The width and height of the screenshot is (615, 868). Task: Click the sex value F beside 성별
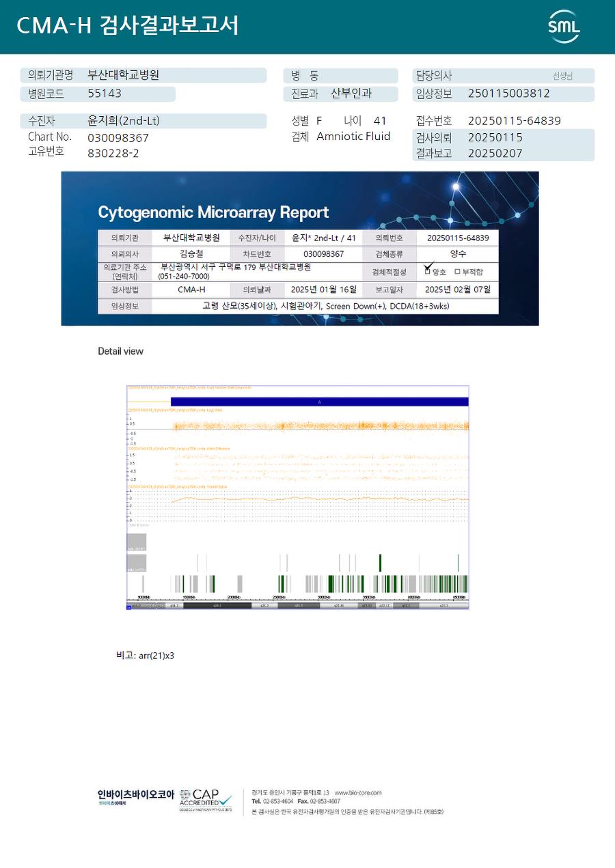[319, 121]
